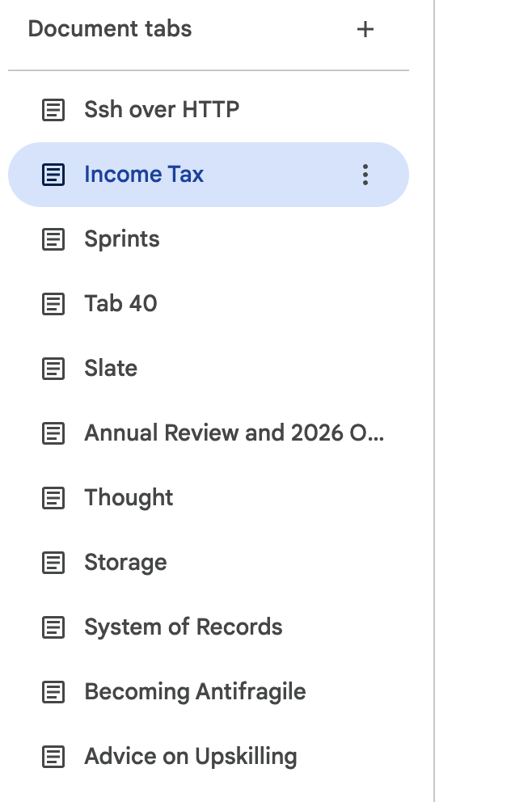Click the Thought tab document icon

[x=53, y=498]
